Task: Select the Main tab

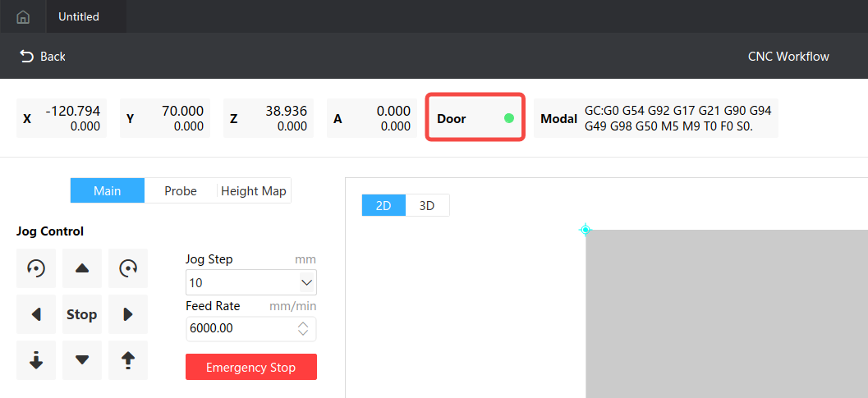Action: pos(108,190)
